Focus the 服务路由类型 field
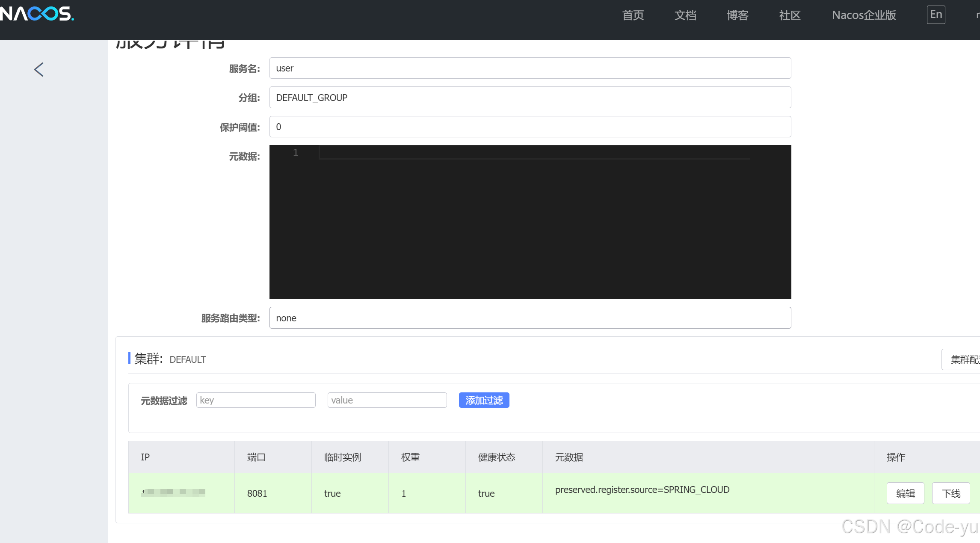980x543 pixels. click(x=530, y=318)
